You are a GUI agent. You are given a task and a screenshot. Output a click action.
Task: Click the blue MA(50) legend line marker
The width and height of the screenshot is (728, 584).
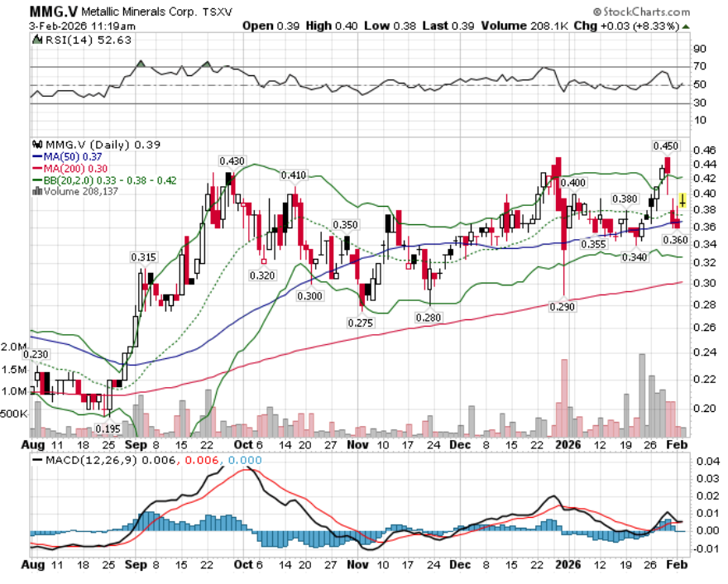click(x=37, y=157)
